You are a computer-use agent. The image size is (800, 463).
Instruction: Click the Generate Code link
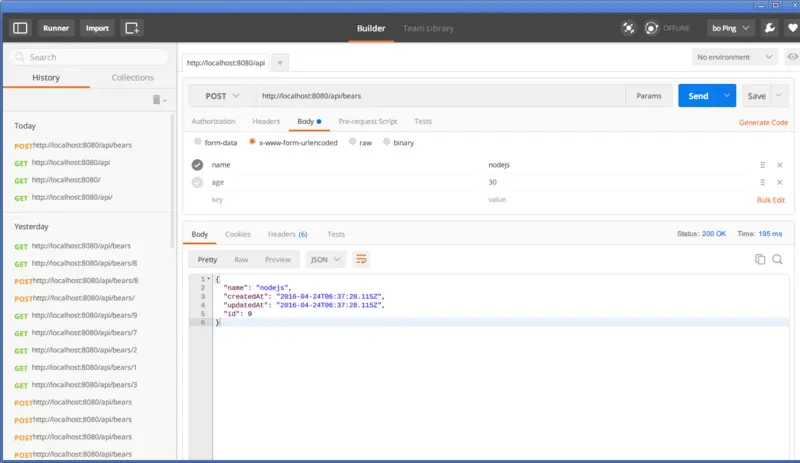click(x=763, y=123)
